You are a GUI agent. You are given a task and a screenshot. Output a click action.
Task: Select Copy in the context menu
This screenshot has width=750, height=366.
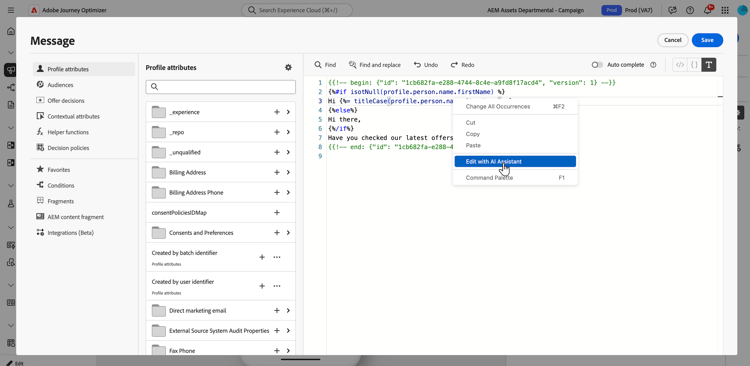tap(473, 134)
